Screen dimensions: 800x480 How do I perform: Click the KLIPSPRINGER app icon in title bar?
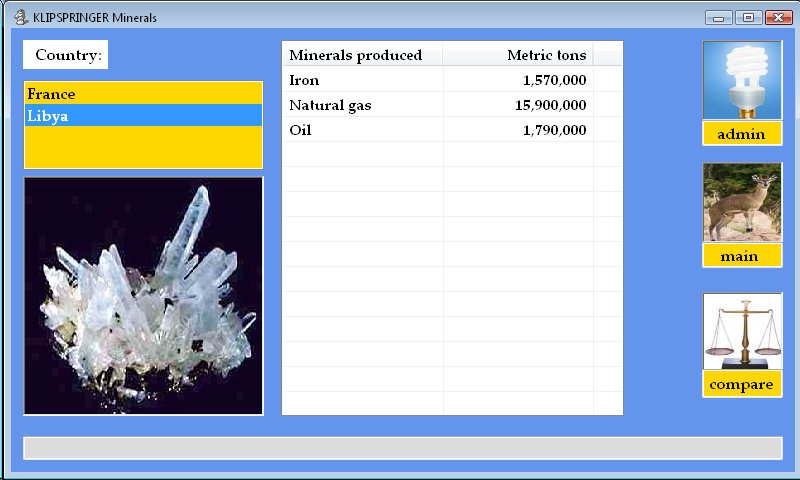[x=20, y=17]
